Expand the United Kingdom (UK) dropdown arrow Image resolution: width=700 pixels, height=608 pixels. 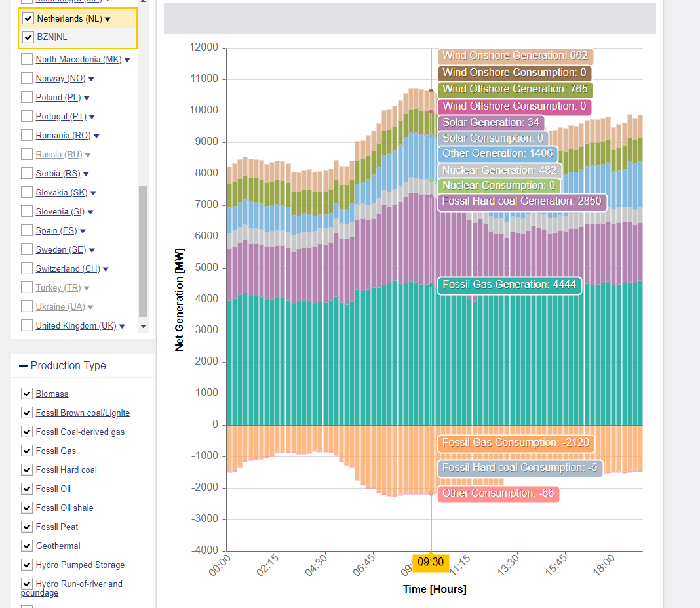click(122, 326)
